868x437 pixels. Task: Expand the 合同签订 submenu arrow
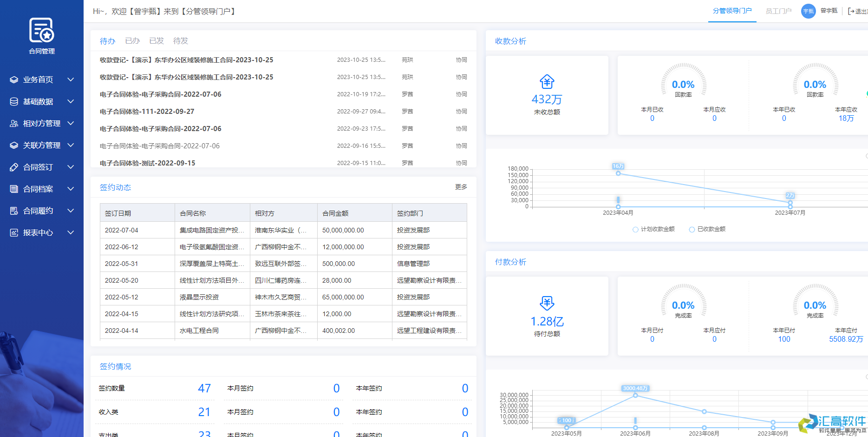[71, 167]
